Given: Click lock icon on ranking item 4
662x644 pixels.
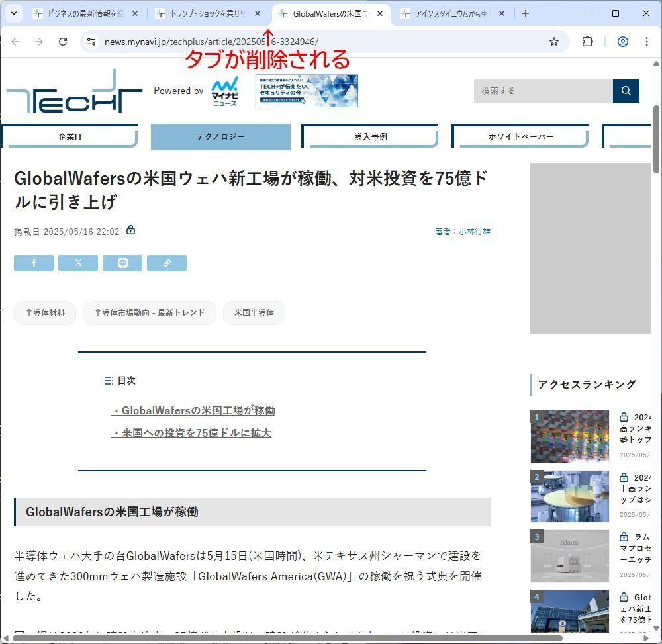Looking at the screenshot, I should click(624, 597).
